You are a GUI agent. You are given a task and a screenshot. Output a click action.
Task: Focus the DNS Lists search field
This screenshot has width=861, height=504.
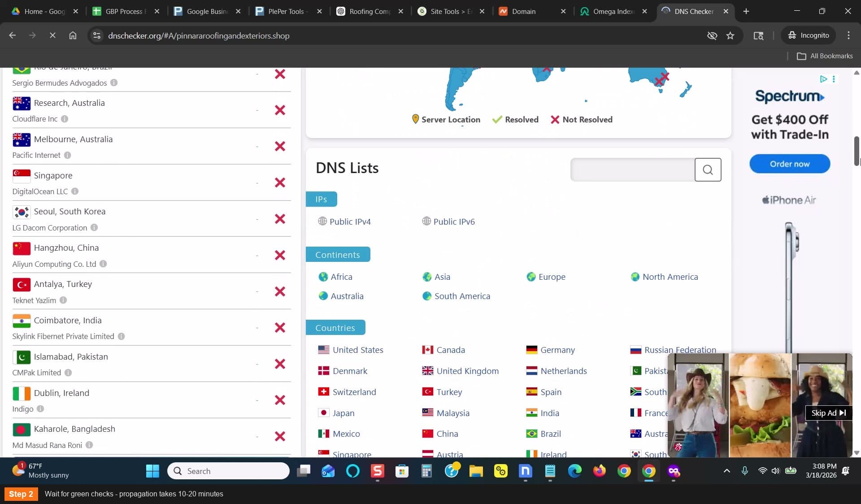tap(632, 169)
